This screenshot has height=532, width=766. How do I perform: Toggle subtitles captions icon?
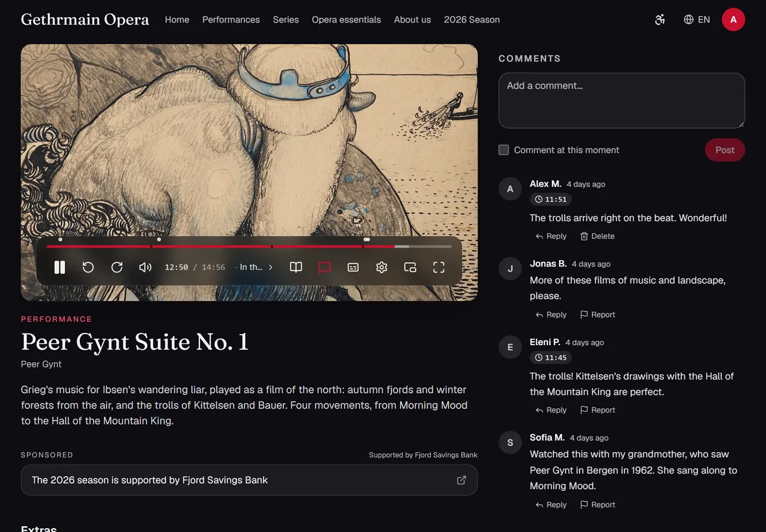[353, 267]
